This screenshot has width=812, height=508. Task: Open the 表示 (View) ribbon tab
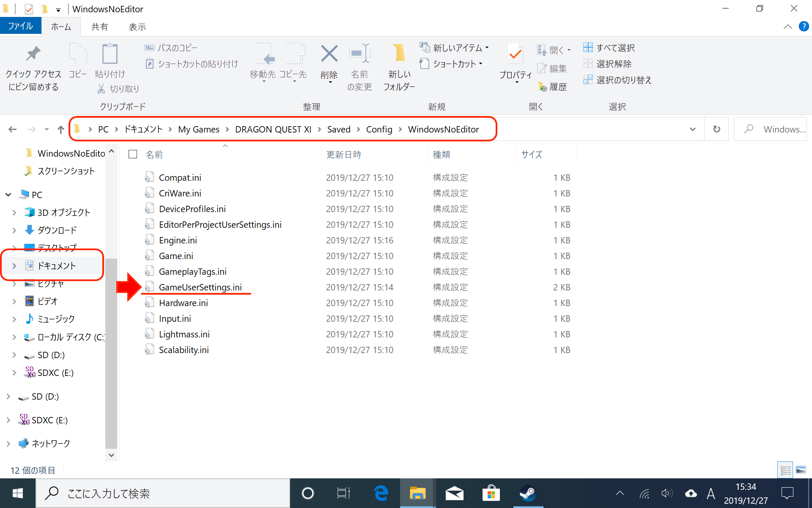coord(137,27)
